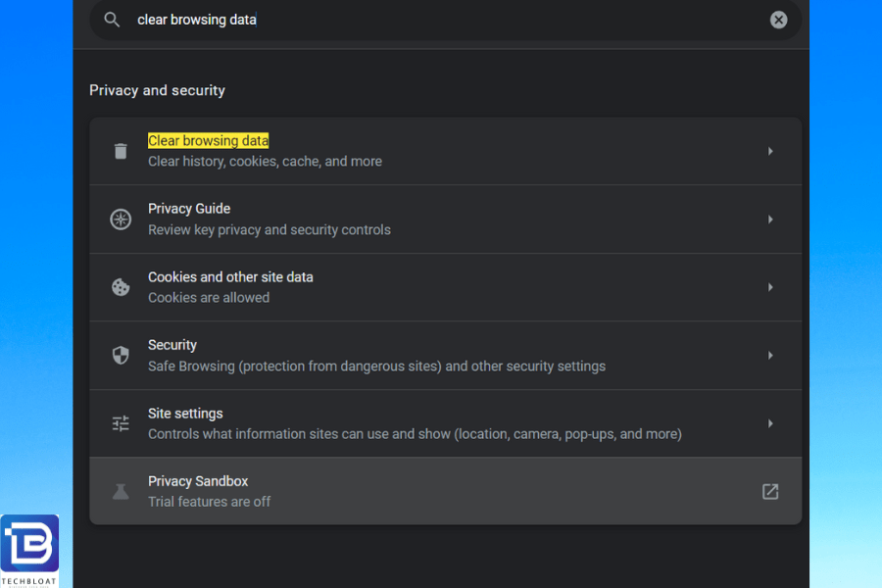Click the Site settings sliders icon
The width and height of the screenshot is (882, 588).
click(121, 423)
